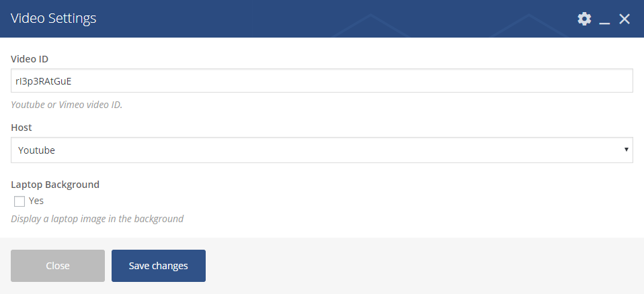Click the Host field label

point(22,128)
